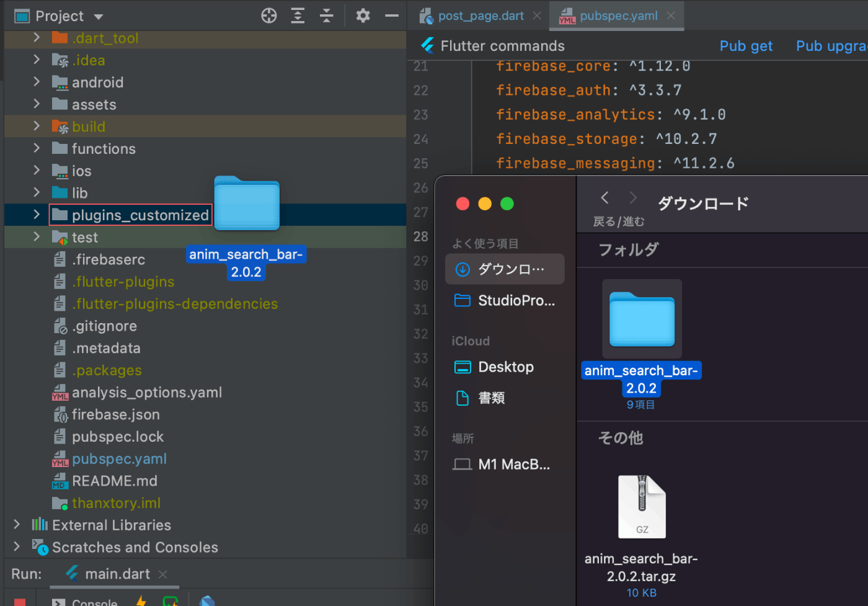Switch to the pubspec.yaml editor tab
This screenshot has width=868, height=606.
pyautogui.click(x=618, y=16)
